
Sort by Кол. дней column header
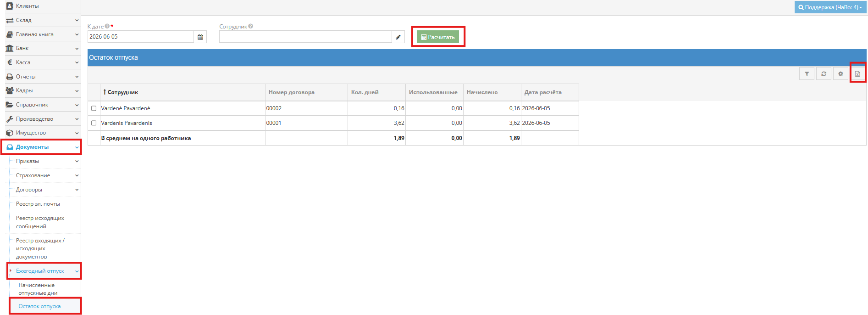[376, 92]
